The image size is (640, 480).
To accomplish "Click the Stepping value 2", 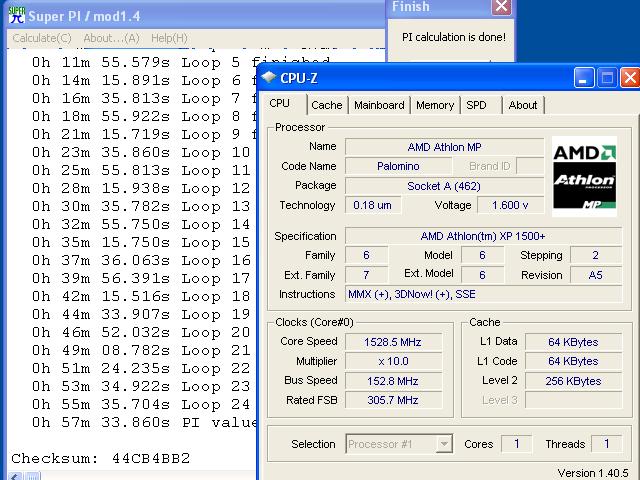I will coord(596,255).
